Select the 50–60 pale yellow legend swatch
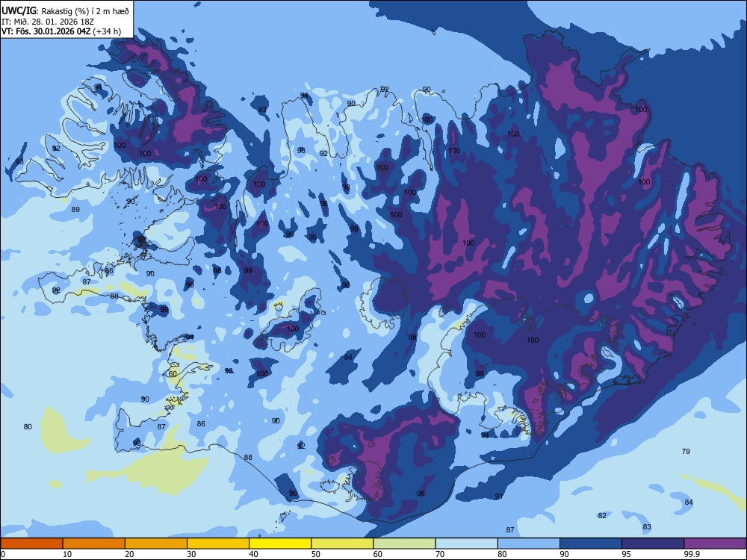The width and height of the screenshot is (747, 560). point(342,544)
